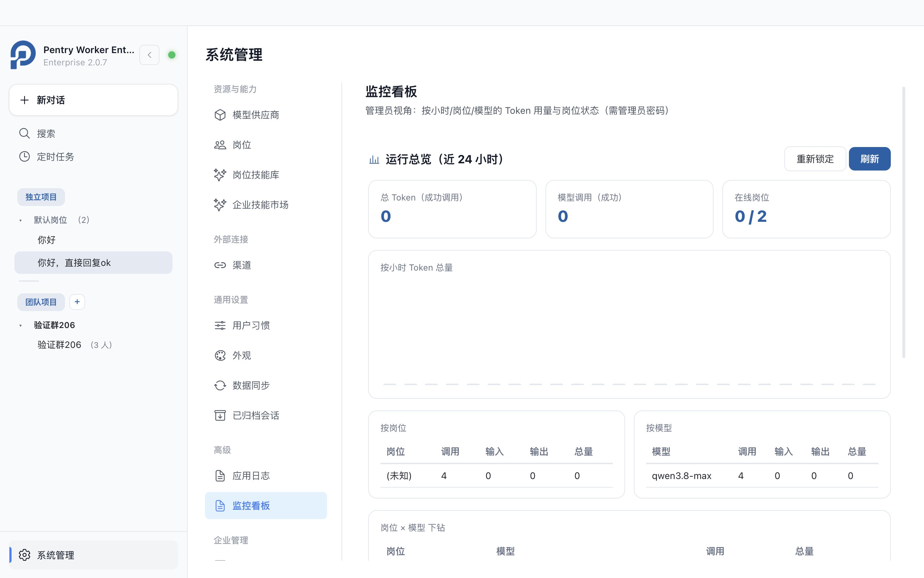Screen dimensions: 924x578
Task: Click the cube icon for 模型供应商
Action: point(220,115)
